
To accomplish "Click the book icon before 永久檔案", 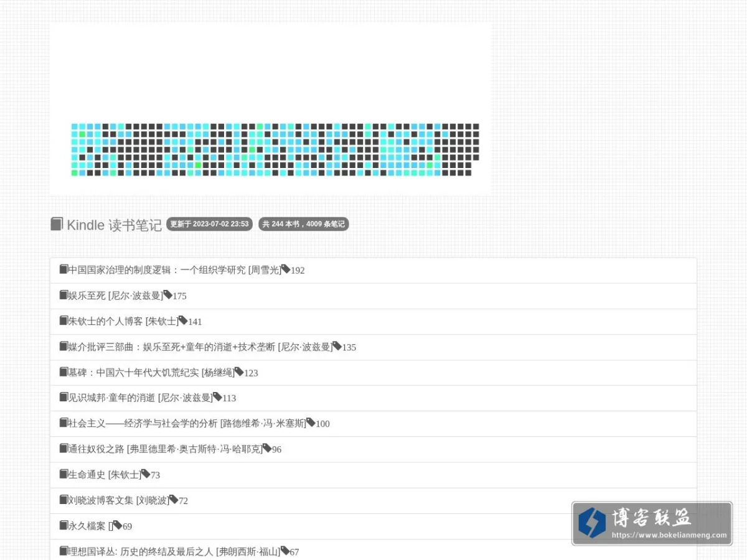I will [x=63, y=525].
